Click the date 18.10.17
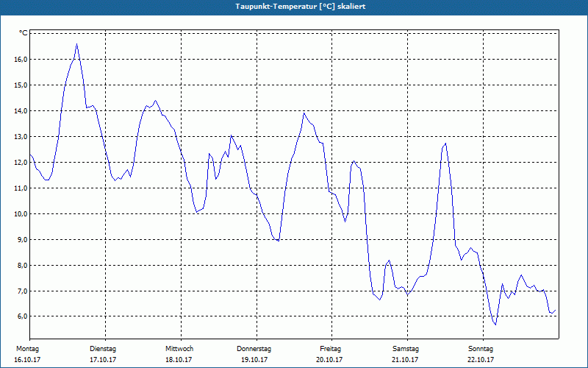The image size is (588, 368). point(179,360)
